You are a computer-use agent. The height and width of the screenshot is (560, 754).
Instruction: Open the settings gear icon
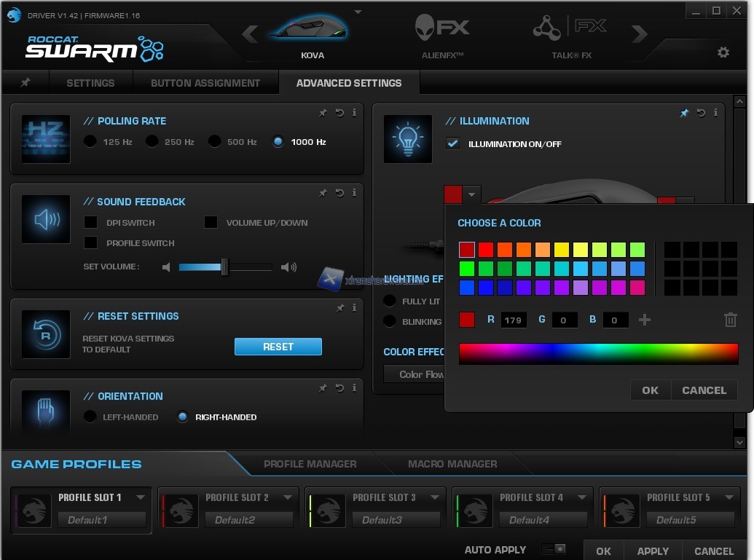tap(723, 52)
